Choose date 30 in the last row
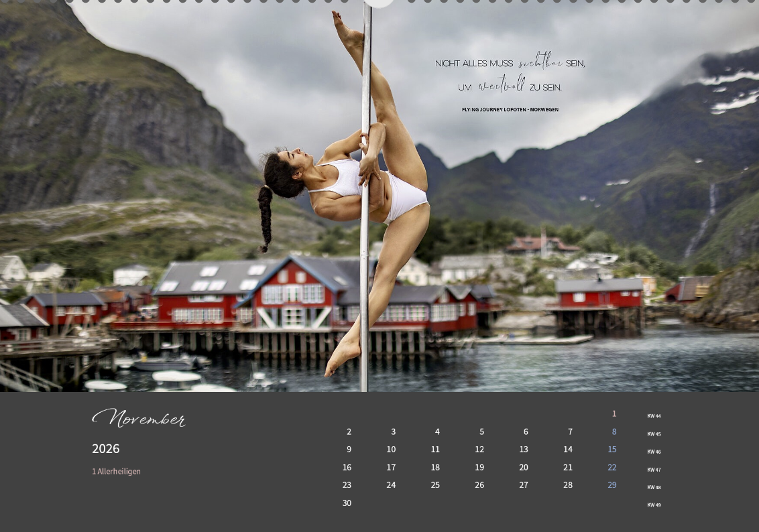 click(x=347, y=503)
